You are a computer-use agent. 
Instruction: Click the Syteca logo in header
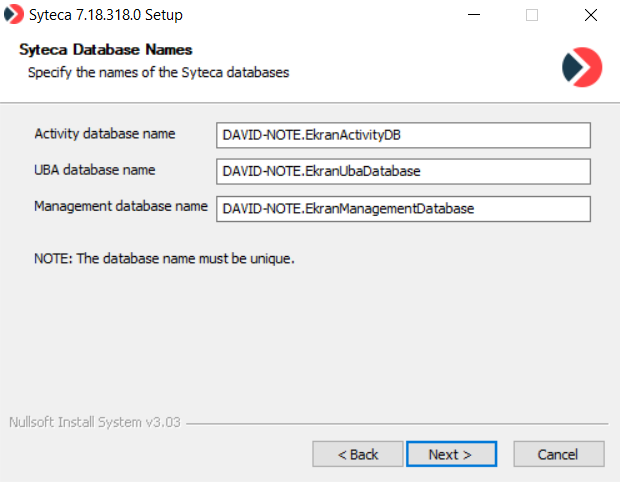pyautogui.click(x=582, y=66)
